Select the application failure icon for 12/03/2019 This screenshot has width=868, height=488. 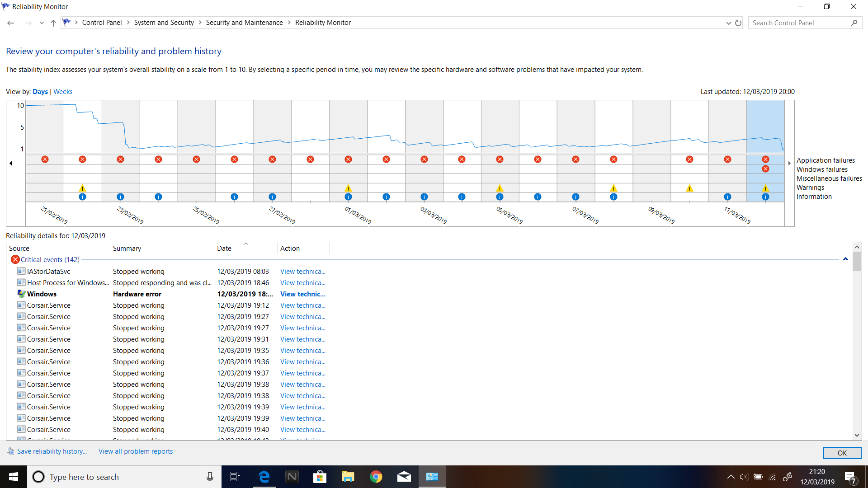pos(765,160)
